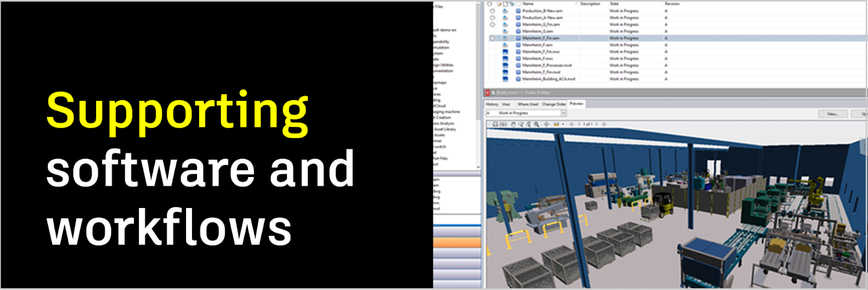Select file Mannheim_Building_ACA.nwd
868x290 pixels.
tap(548, 79)
